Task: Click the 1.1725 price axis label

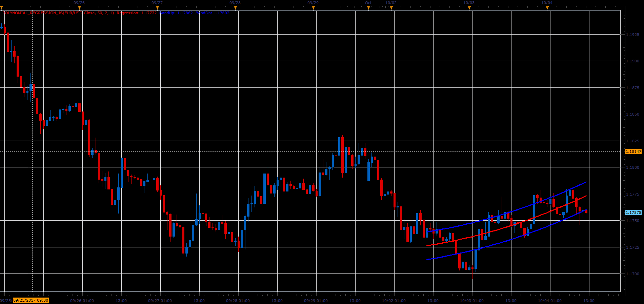Action: point(632,247)
